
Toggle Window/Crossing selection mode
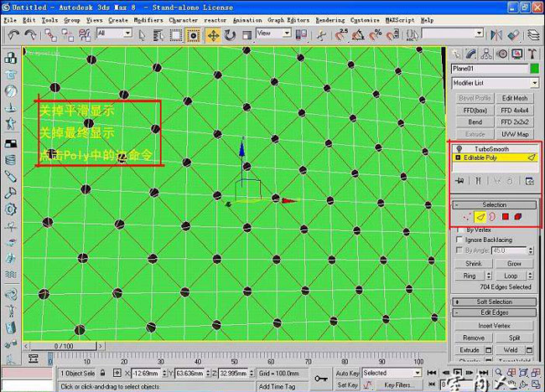click(193, 35)
